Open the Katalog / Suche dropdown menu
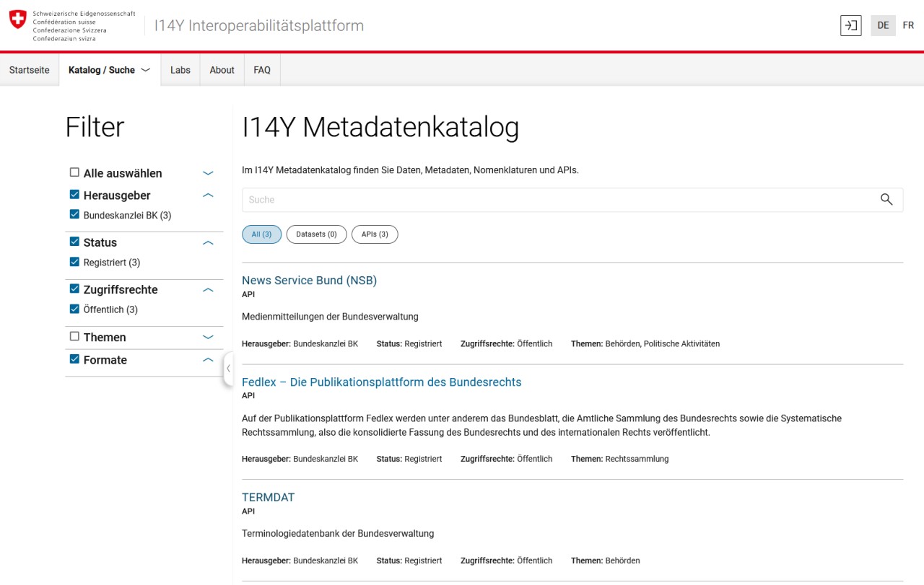The height and width of the screenshot is (585, 924). [110, 70]
